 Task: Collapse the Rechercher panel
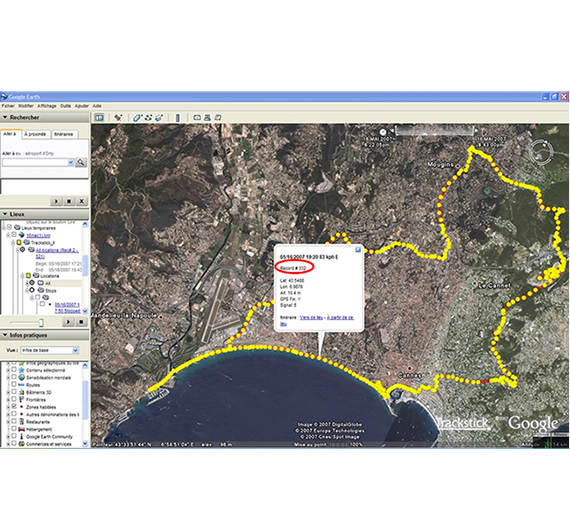(x=5, y=117)
